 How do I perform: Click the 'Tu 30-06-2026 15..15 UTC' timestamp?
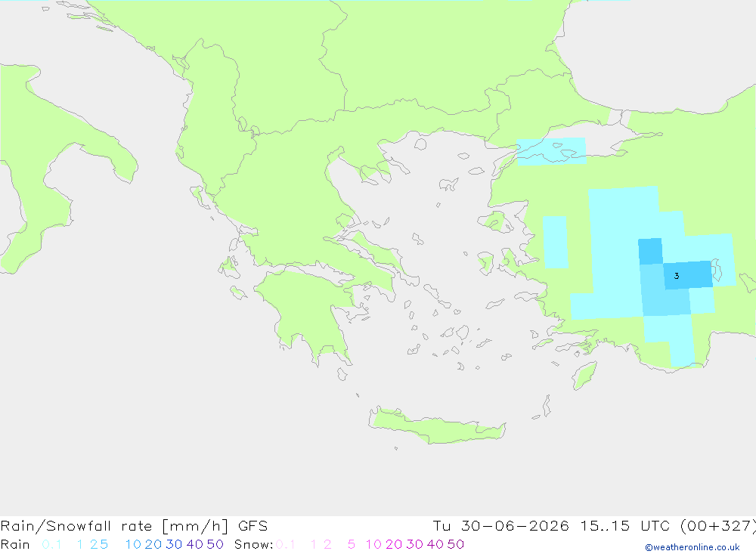point(553,525)
